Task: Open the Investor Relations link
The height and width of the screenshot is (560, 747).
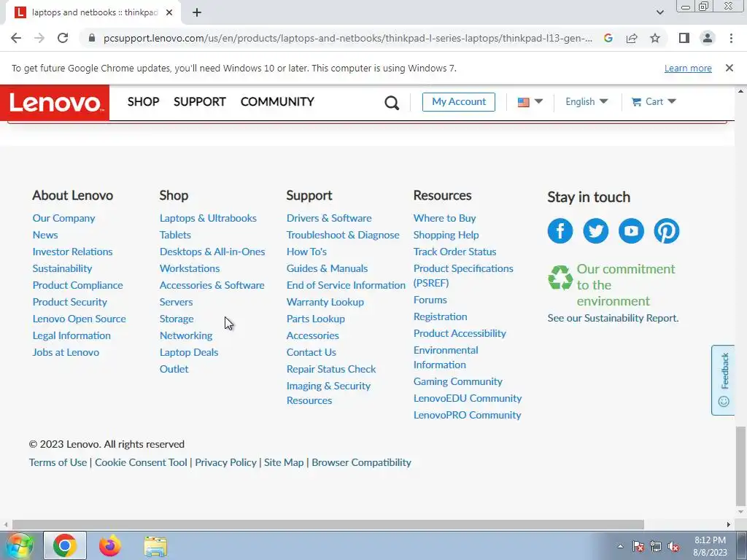Action: tap(72, 252)
